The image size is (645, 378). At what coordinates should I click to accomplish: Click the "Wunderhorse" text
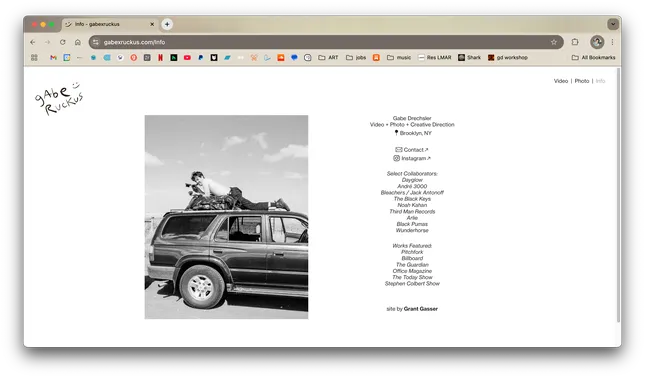[x=412, y=230]
